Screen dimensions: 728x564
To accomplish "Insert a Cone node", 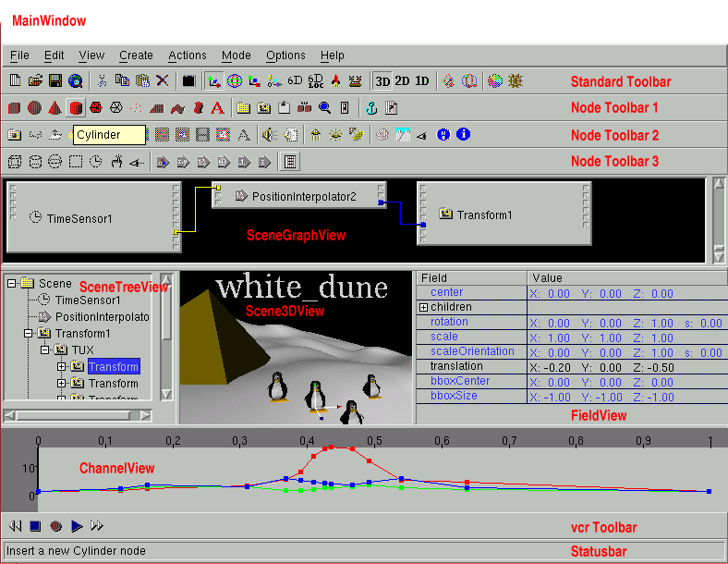I will (55, 108).
